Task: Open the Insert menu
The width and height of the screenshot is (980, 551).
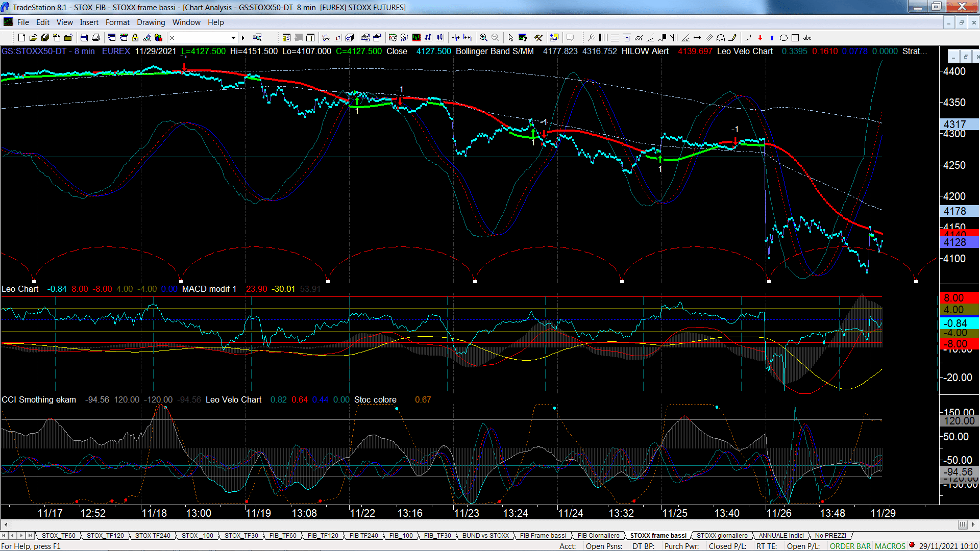Action: point(89,22)
